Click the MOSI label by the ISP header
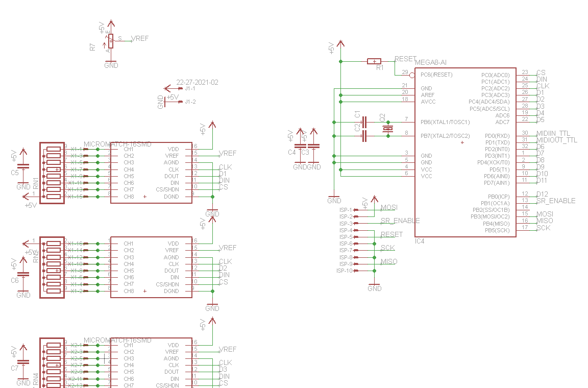This screenshot has height=388, width=588. (389, 207)
